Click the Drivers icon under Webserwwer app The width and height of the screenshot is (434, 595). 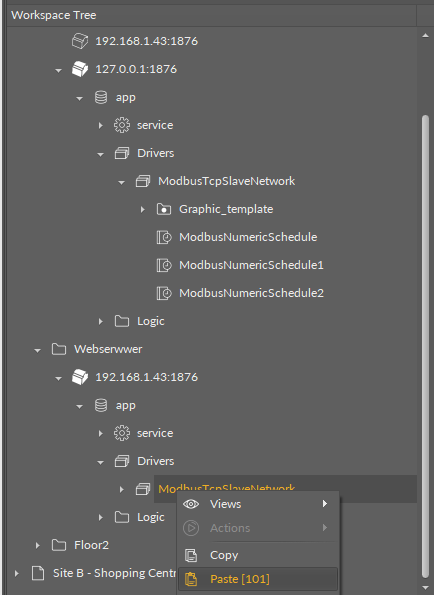[122, 461]
